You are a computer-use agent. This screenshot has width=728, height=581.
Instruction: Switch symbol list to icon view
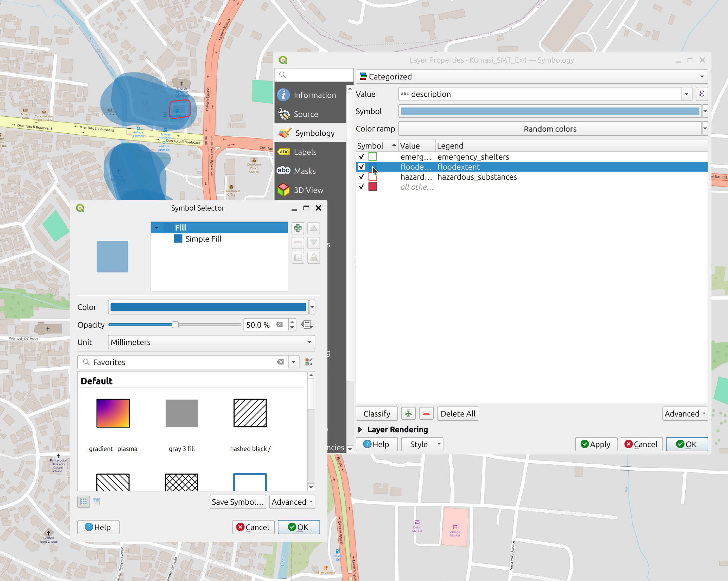84,502
